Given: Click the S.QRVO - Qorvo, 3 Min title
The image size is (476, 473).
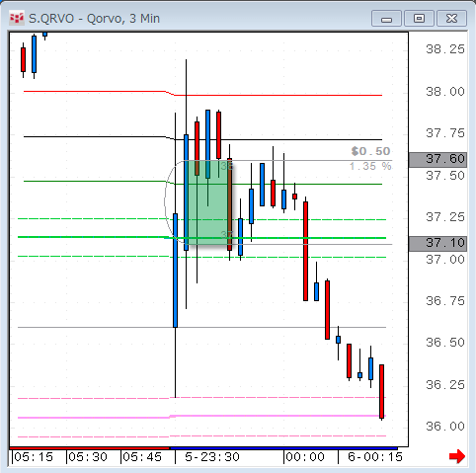Looking at the screenshot, I should coord(94,19).
